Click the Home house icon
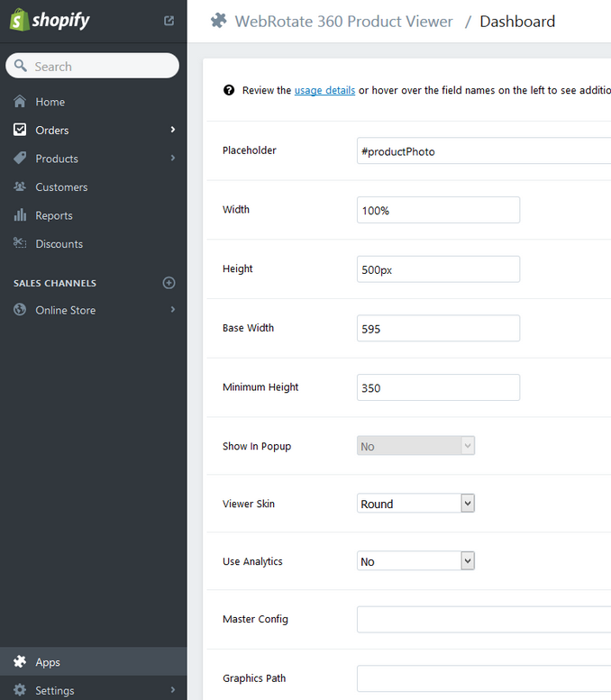This screenshot has height=700, width=611. (20, 101)
